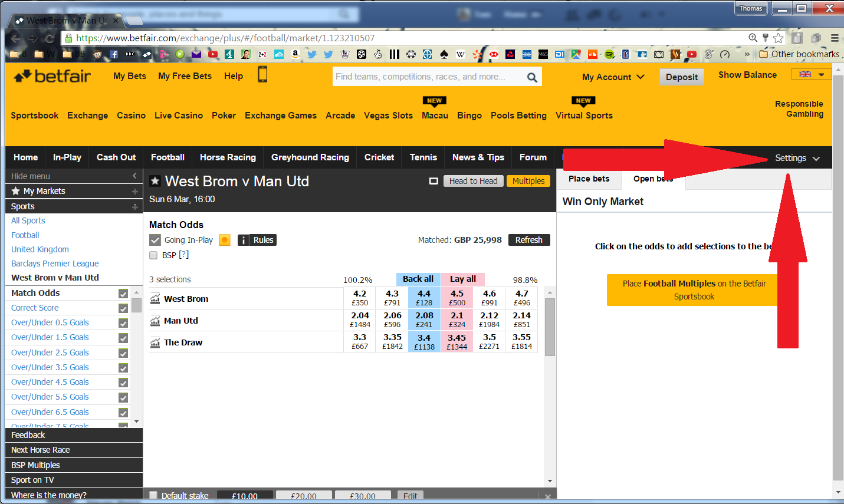Open the Chrome hamburger menu
The height and width of the screenshot is (504, 844).
(835, 38)
